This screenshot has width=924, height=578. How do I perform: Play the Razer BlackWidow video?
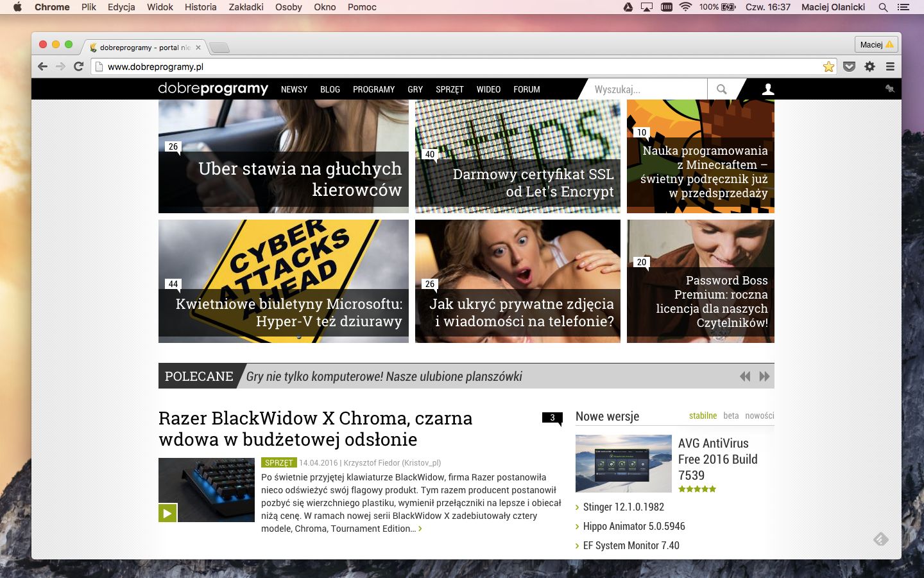coord(167,512)
